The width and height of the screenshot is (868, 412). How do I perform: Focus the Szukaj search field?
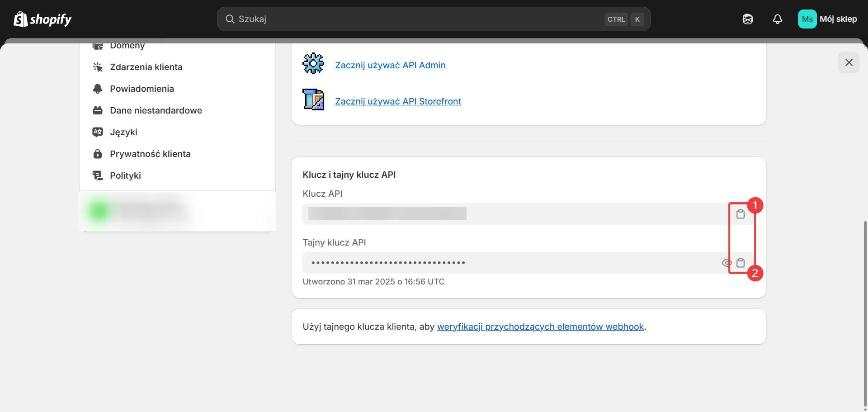pyautogui.click(x=416, y=19)
